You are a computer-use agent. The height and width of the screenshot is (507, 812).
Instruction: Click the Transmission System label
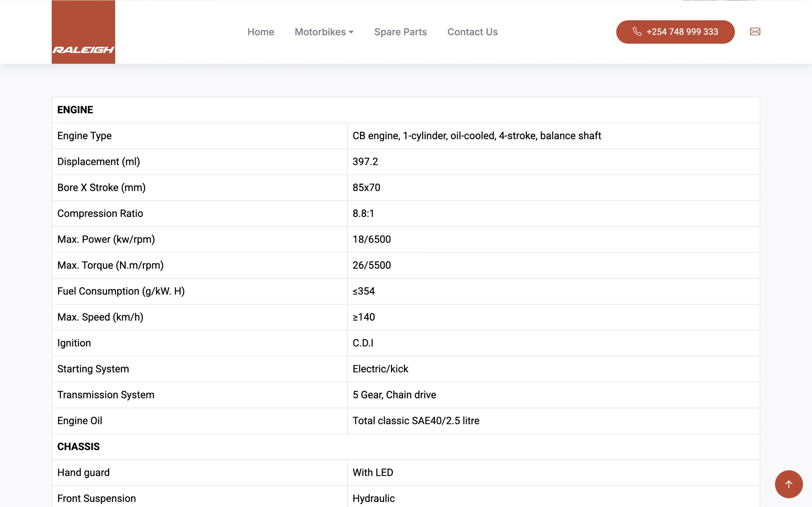tap(106, 395)
